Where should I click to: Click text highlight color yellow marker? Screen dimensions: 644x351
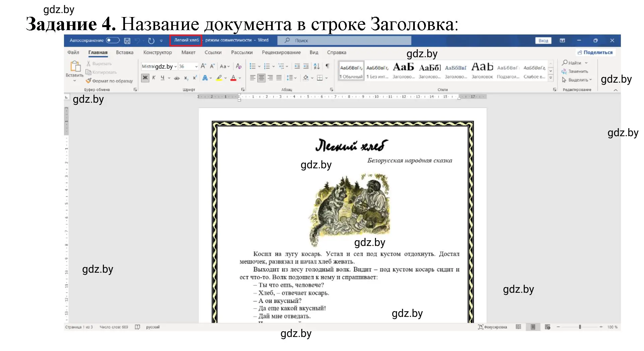[x=219, y=78]
